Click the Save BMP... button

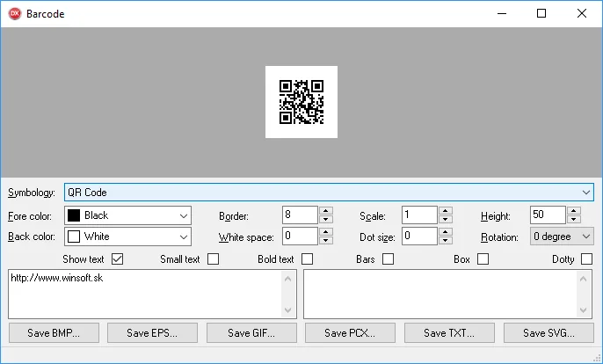54,333
